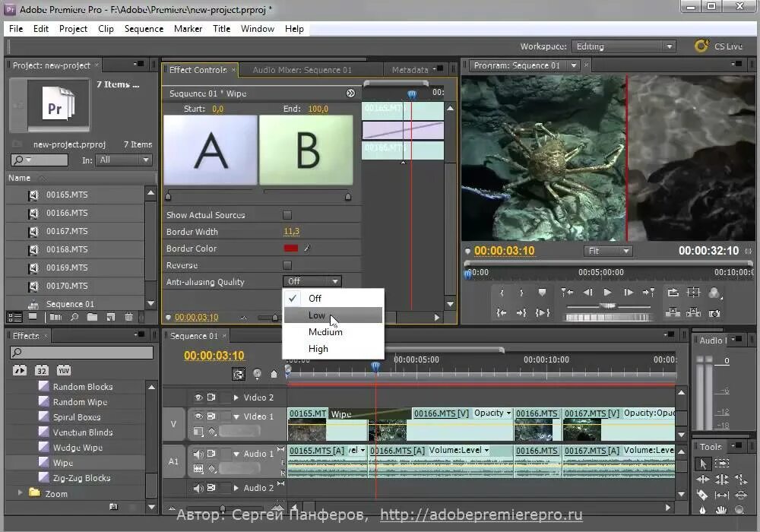
Task: Select the Selection arrow tool in Tools panel
Action: 703,464
